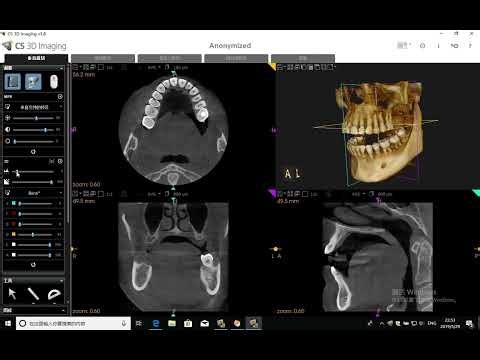This screenshot has width=480, height=360.
Task: Click the square frame icon in the axial toolbar
Action: [101, 67]
